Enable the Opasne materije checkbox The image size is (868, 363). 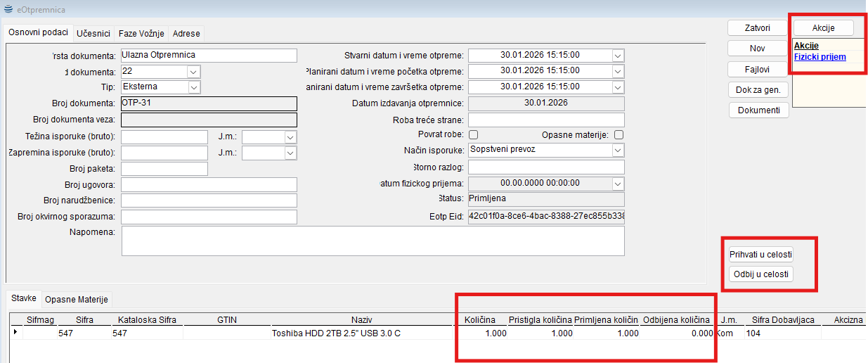click(x=619, y=135)
